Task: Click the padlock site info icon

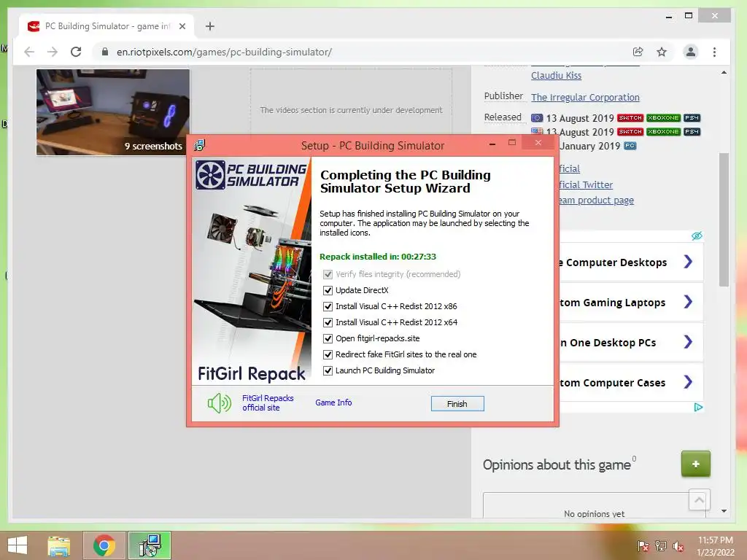Action: click(x=105, y=52)
